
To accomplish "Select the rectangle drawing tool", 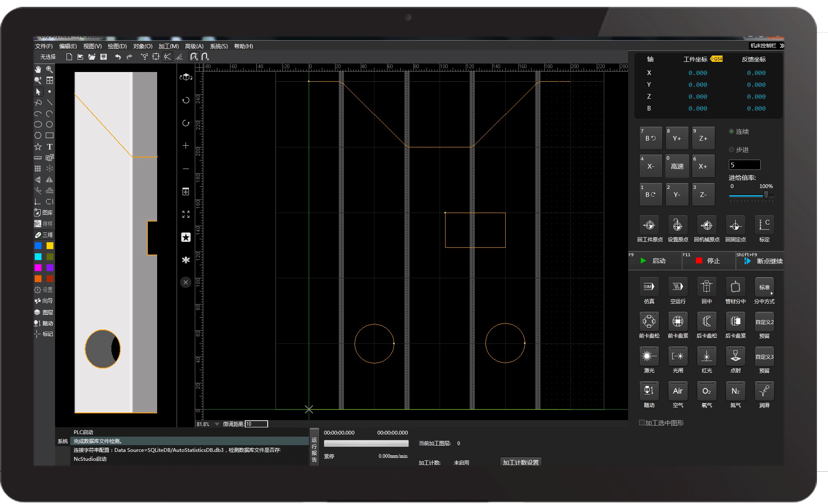I will (x=50, y=136).
